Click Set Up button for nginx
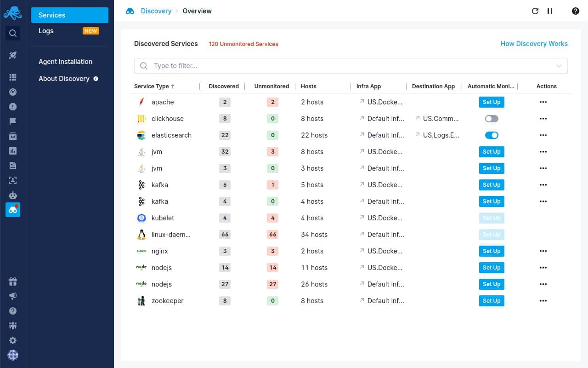 pos(492,251)
